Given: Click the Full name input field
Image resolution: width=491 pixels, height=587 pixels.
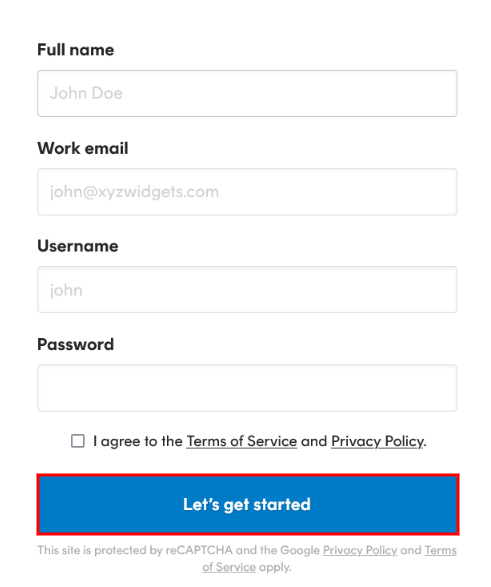Looking at the screenshot, I should pyautogui.click(x=247, y=93).
